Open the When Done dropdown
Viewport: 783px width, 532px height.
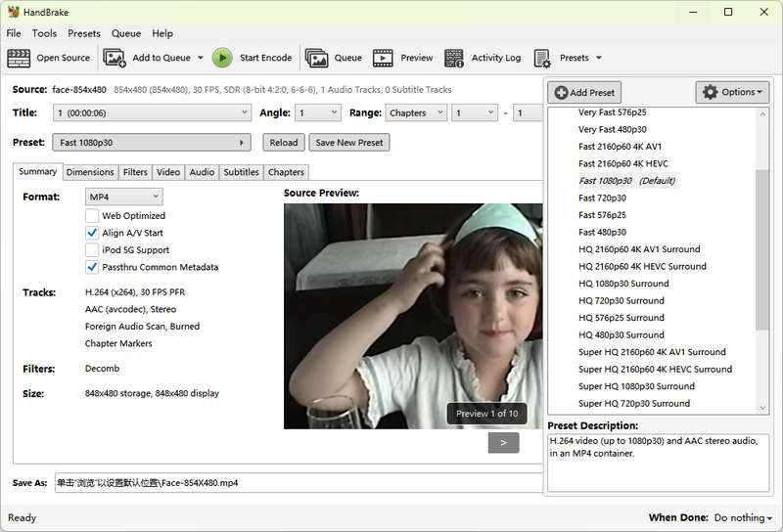tap(743, 517)
